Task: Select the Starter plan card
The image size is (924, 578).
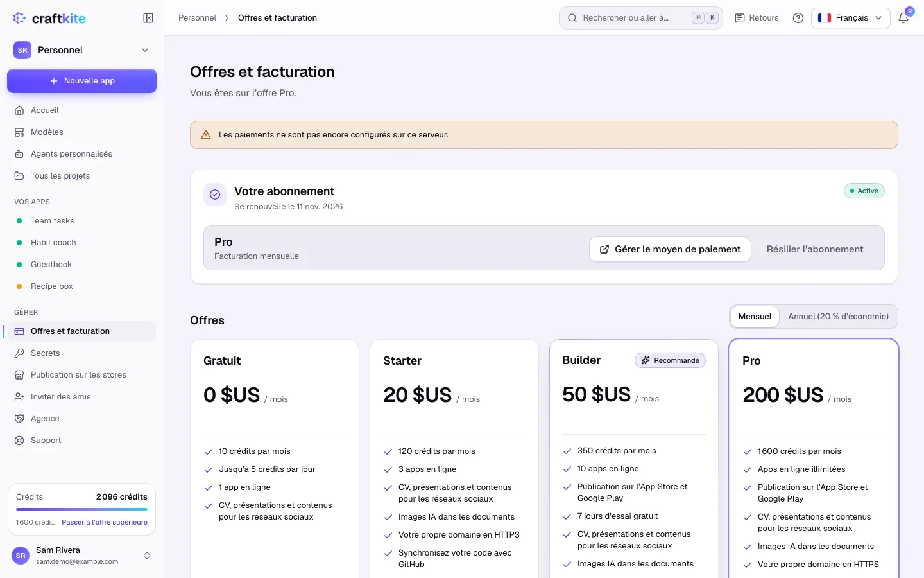Action: pyautogui.click(x=454, y=459)
